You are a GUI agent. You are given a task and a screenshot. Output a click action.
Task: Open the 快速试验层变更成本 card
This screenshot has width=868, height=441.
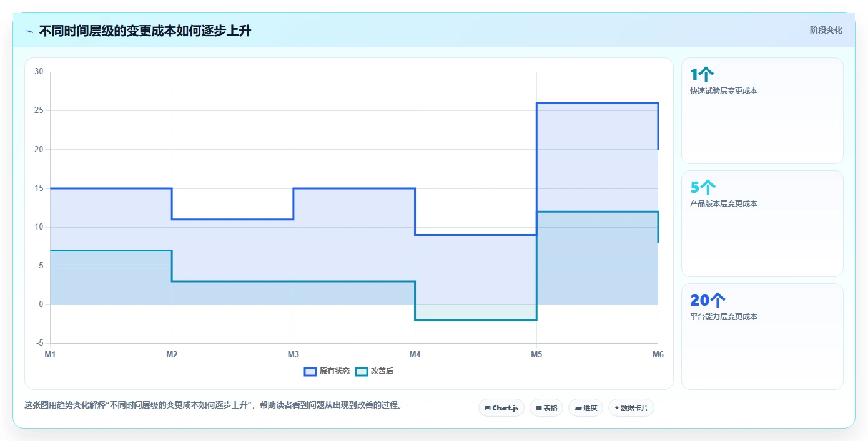click(x=762, y=111)
